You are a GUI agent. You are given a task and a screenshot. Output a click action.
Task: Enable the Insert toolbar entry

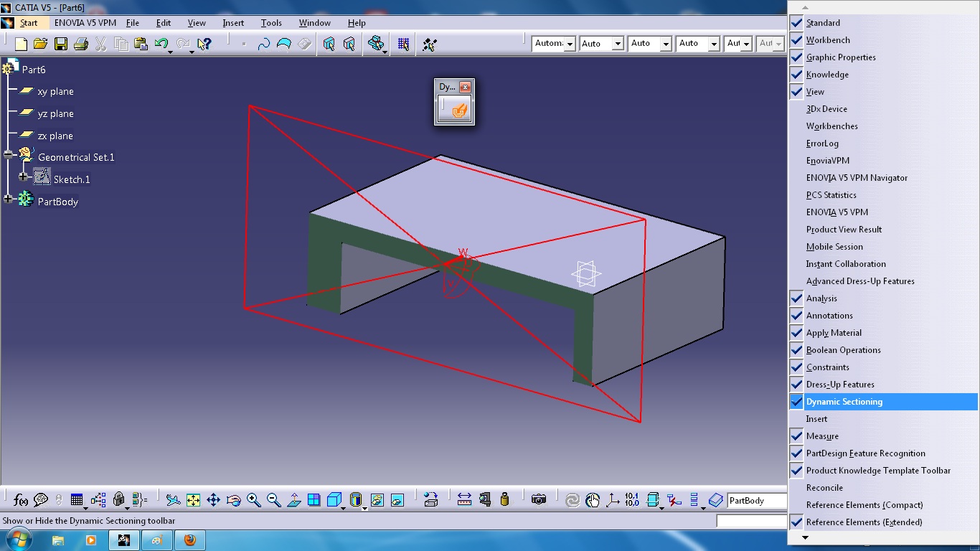tap(882, 419)
